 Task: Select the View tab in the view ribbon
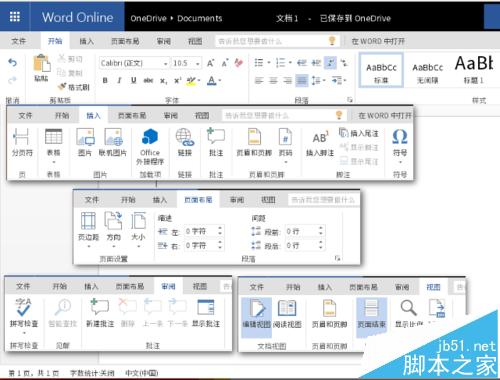tap(433, 287)
